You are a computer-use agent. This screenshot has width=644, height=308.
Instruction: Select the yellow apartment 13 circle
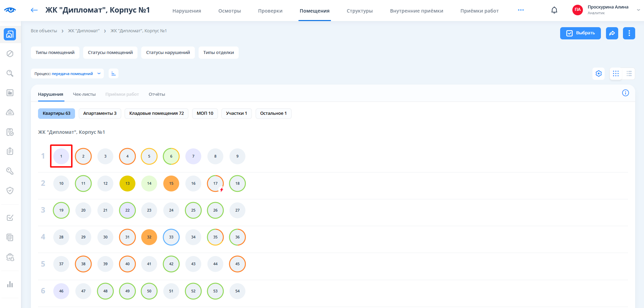(x=127, y=183)
